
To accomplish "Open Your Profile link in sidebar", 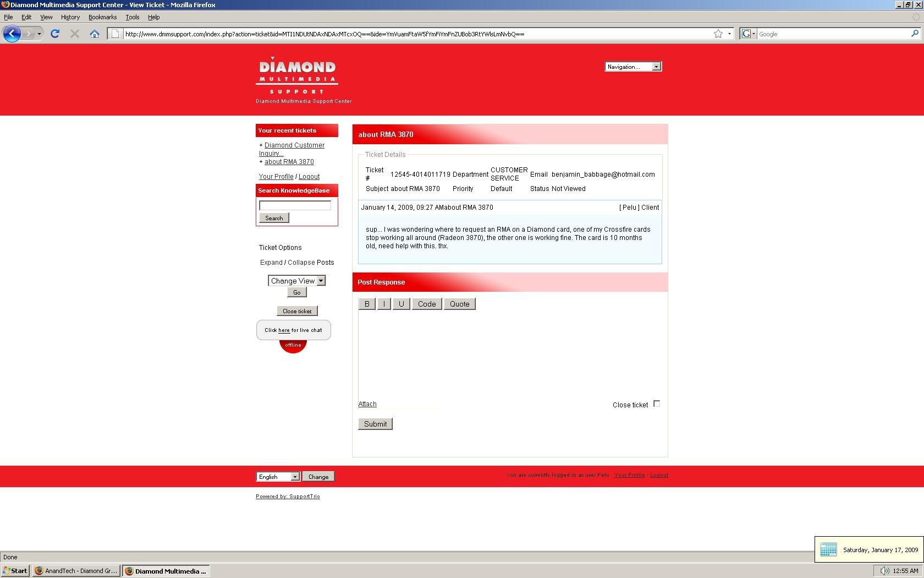I will tap(276, 177).
